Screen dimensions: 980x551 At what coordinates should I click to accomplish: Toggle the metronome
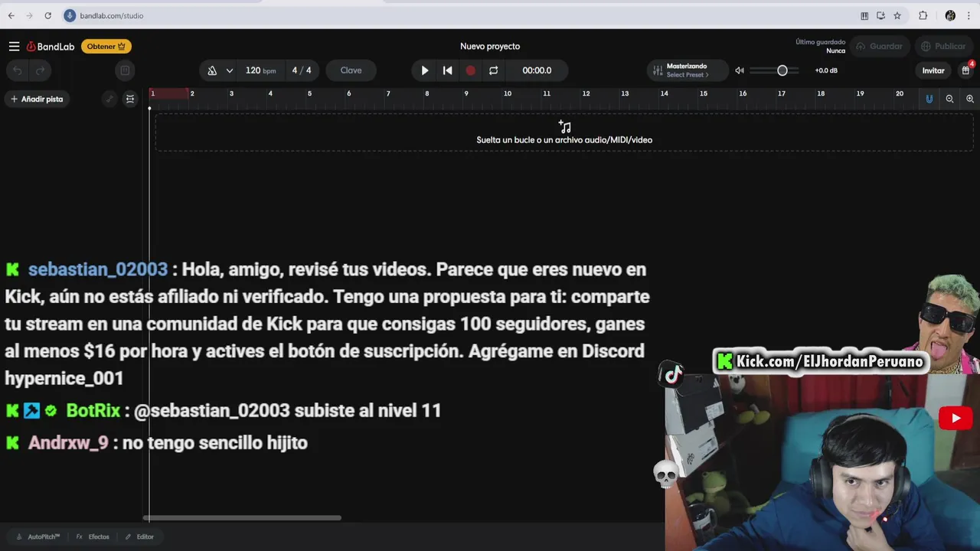click(x=212, y=70)
